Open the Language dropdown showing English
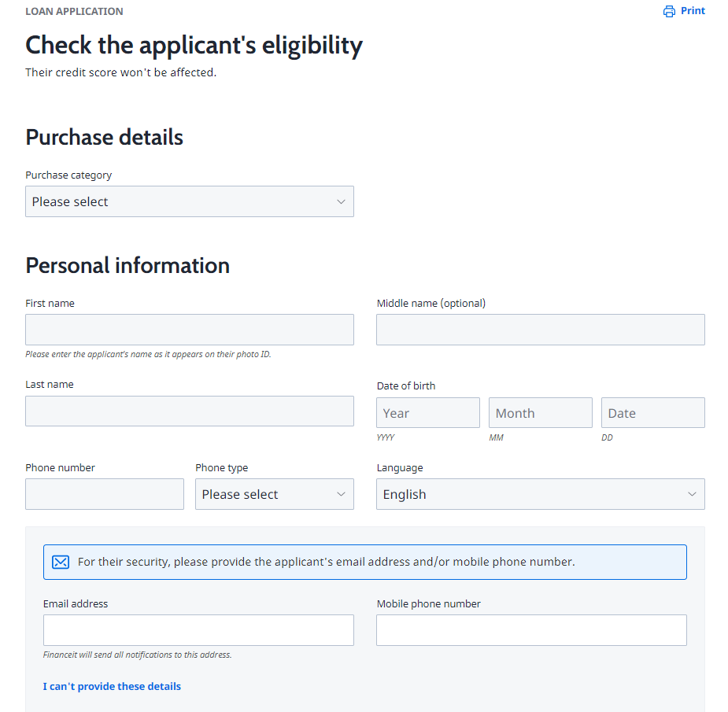Image resolution: width=728 pixels, height=712 pixels. [540, 494]
